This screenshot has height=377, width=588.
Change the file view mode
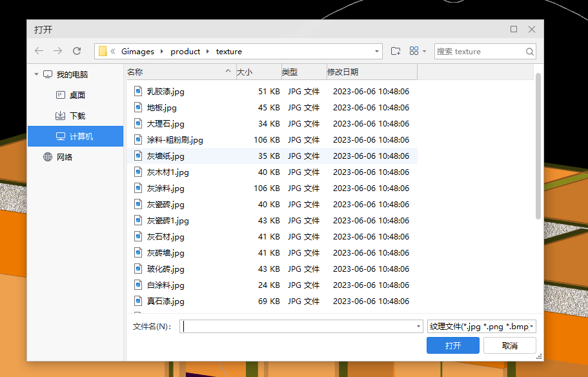[414, 51]
